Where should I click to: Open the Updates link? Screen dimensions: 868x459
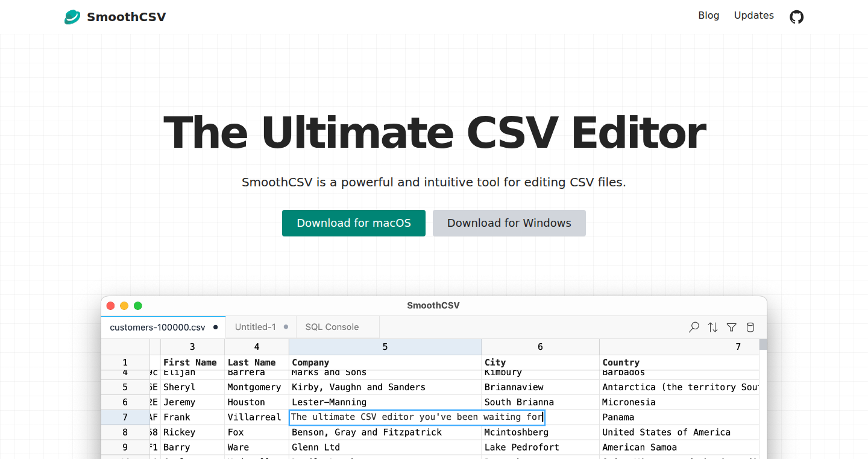(x=754, y=16)
